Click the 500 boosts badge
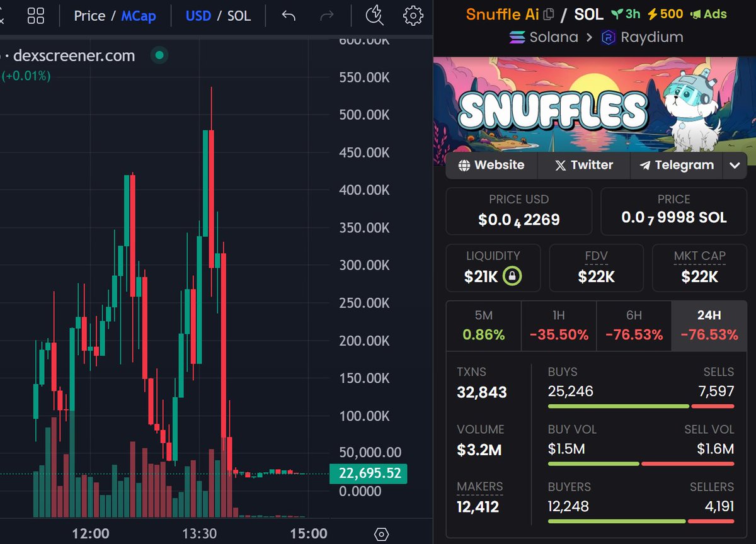Viewport: 756px width, 544px height. (x=667, y=14)
